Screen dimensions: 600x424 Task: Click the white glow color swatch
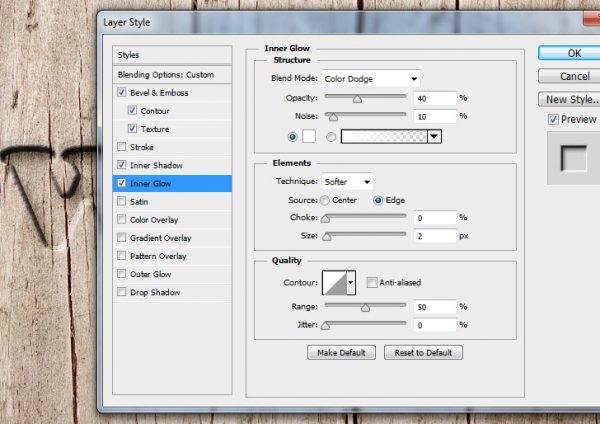point(309,136)
